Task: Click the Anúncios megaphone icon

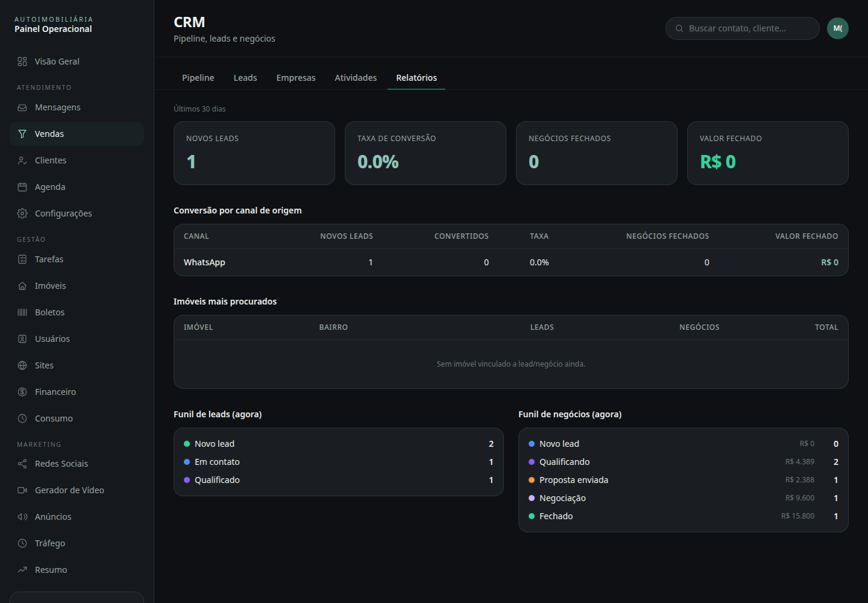Action: point(22,517)
